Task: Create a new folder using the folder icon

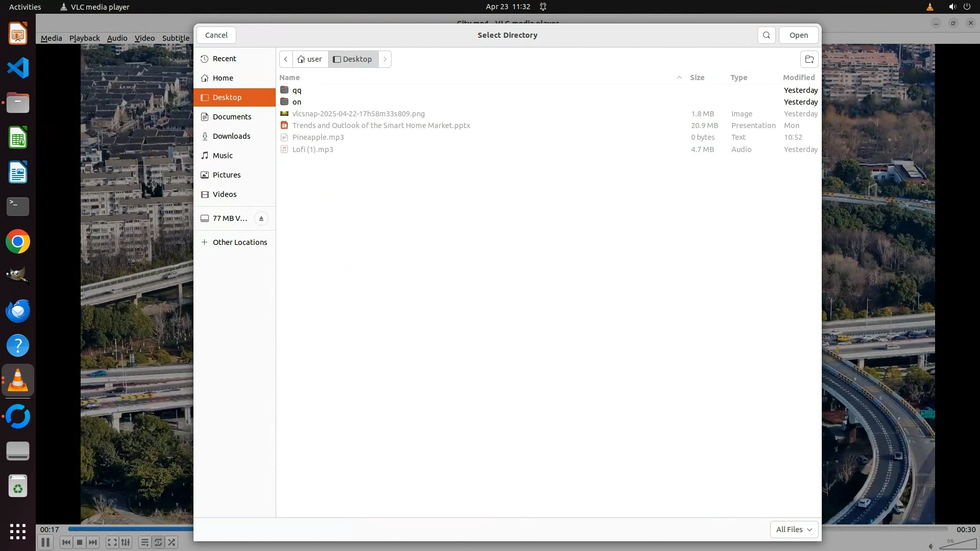Action: tap(809, 59)
